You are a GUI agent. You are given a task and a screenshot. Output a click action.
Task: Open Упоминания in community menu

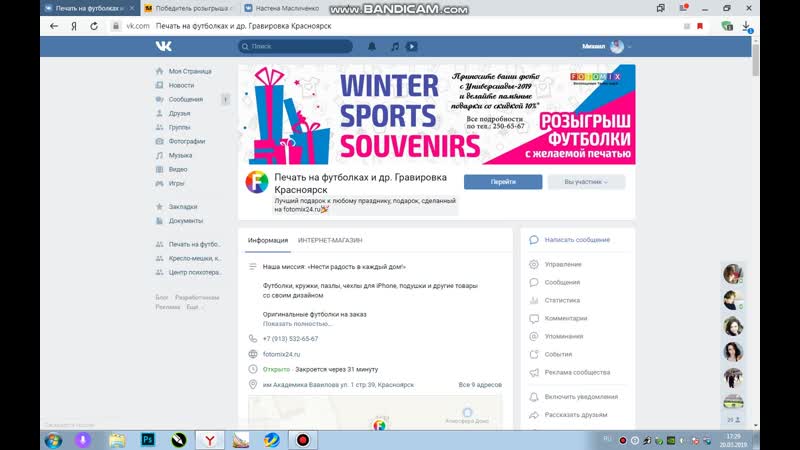[x=564, y=336]
